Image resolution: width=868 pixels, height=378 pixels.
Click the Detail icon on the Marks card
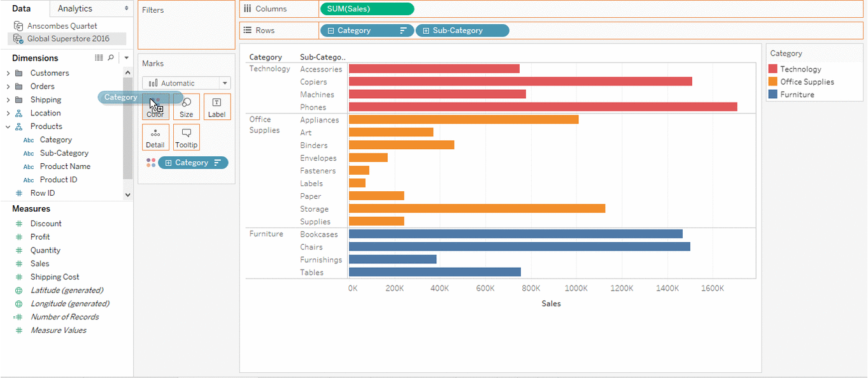coord(155,137)
